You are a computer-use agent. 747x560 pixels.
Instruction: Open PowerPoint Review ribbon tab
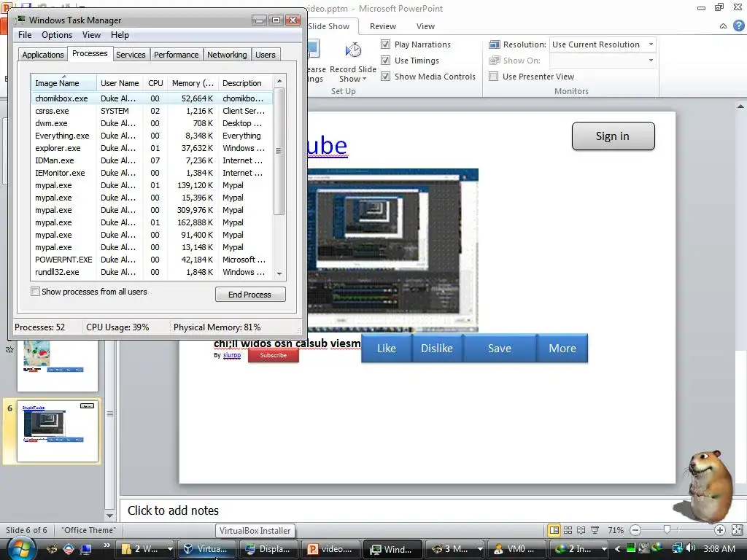pos(382,26)
